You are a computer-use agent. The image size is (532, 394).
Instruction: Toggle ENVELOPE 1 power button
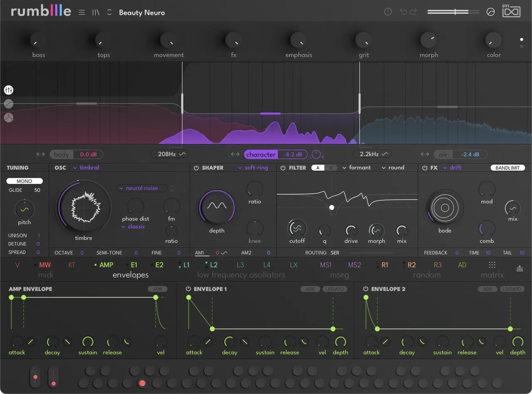tap(188, 289)
